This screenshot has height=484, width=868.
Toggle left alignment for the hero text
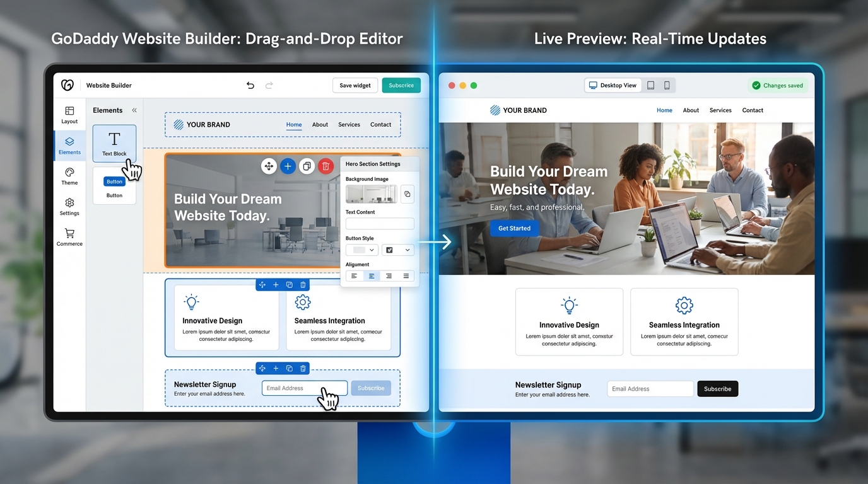tap(355, 275)
